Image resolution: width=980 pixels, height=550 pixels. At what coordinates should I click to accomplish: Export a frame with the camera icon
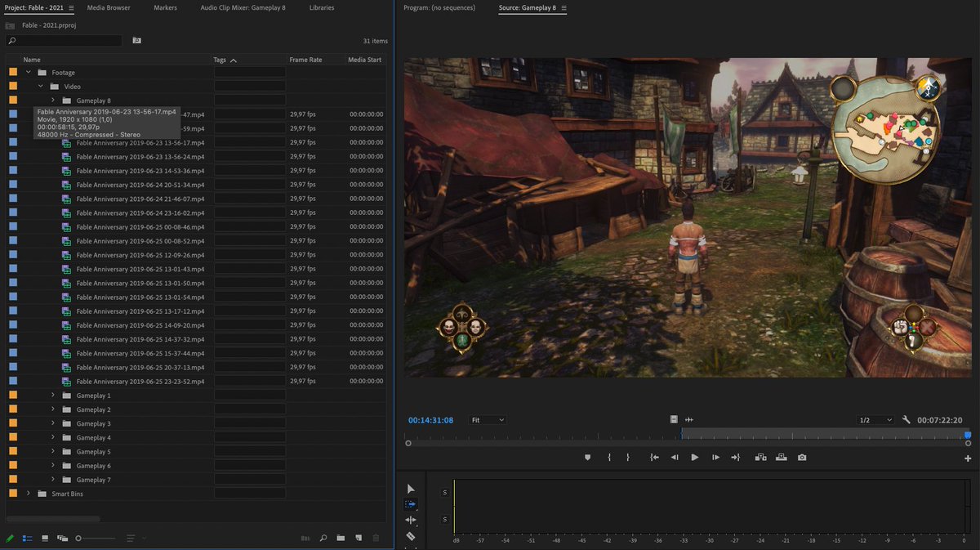802,458
